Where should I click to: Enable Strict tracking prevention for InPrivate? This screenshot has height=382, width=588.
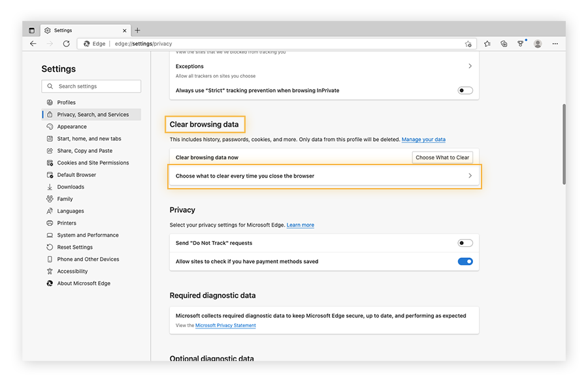pyautogui.click(x=465, y=91)
